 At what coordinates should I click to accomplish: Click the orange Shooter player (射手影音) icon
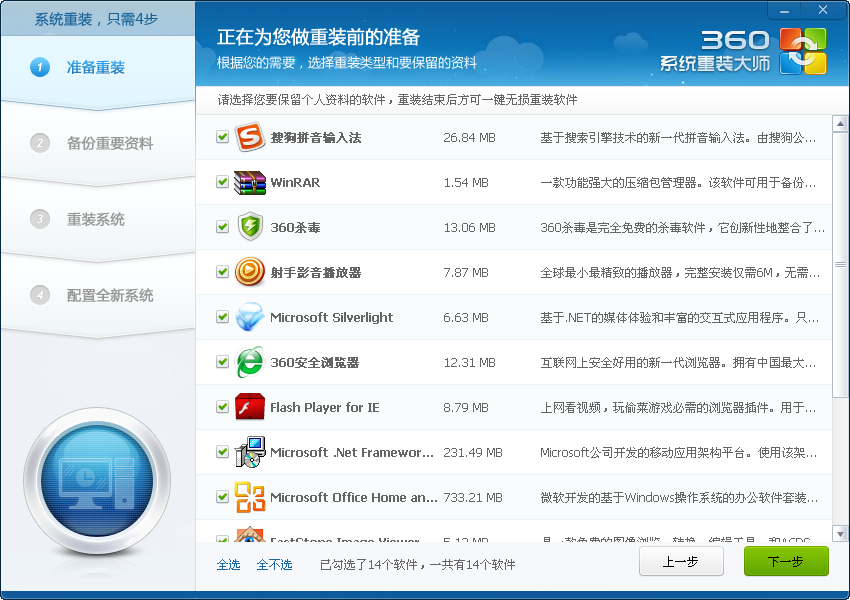click(249, 272)
